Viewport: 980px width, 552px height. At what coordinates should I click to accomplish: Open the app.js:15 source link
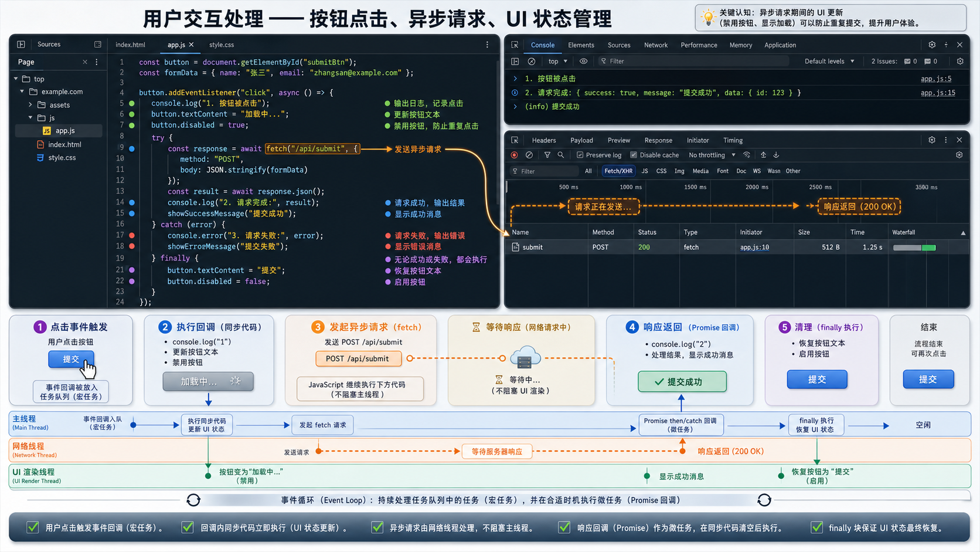[938, 93]
